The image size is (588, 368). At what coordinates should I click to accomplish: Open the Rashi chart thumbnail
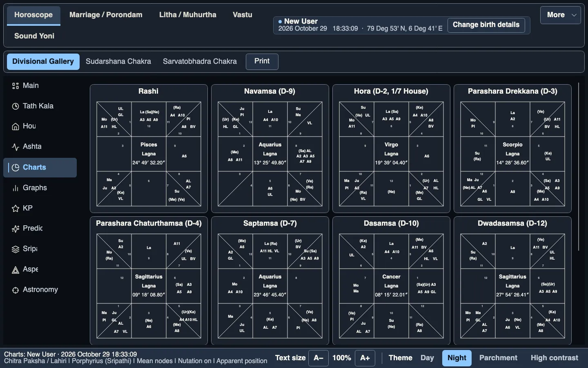(149, 149)
